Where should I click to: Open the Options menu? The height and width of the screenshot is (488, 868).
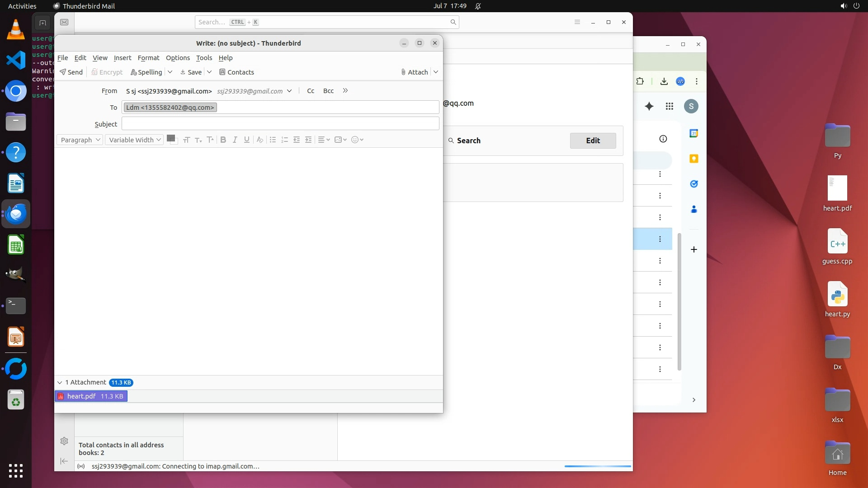[x=178, y=58]
